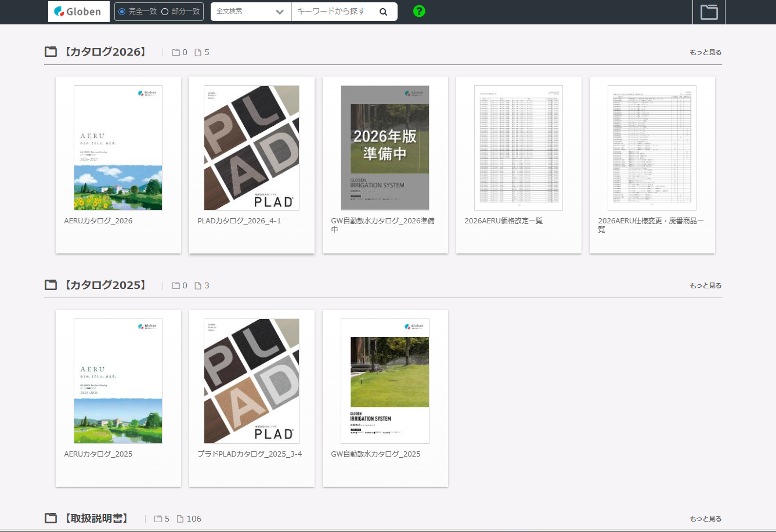Screen dimensions: 776x532
Task: Click the green help question mark icon
Action: pyautogui.click(x=419, y=11)
